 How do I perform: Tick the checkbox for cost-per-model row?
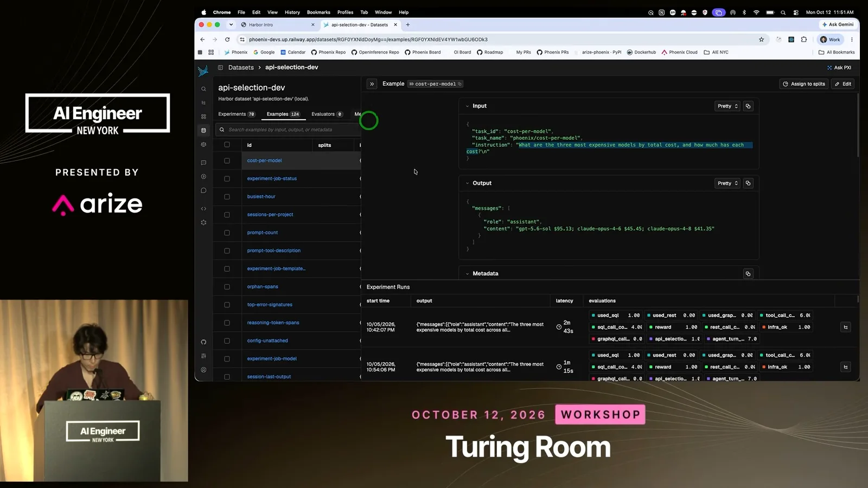pyautogui.click(x=227, y=160)
